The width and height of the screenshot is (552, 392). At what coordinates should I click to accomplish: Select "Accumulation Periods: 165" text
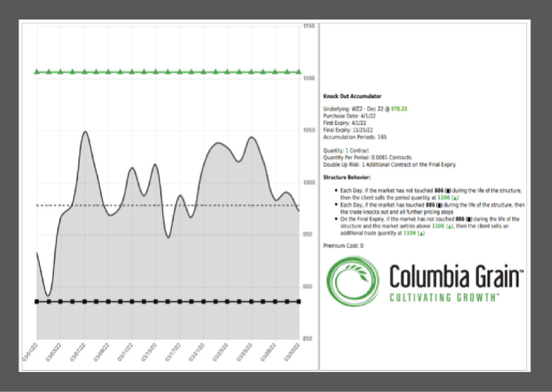click(x=355, y=137)
